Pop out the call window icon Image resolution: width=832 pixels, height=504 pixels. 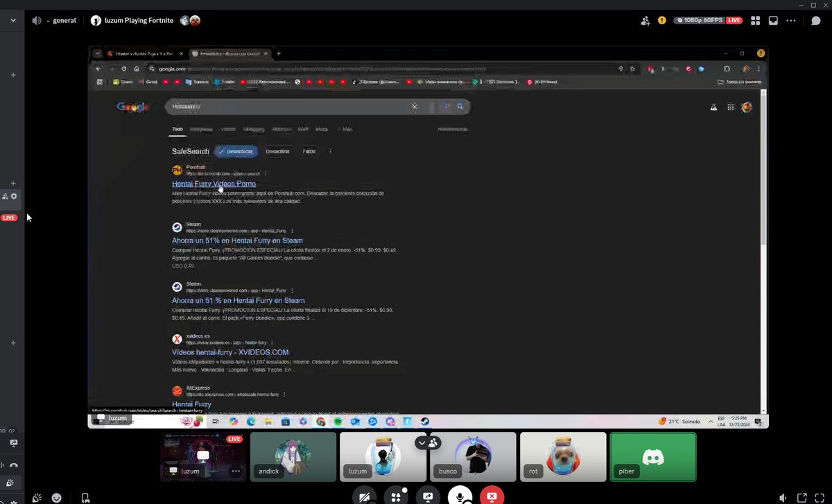801,498
